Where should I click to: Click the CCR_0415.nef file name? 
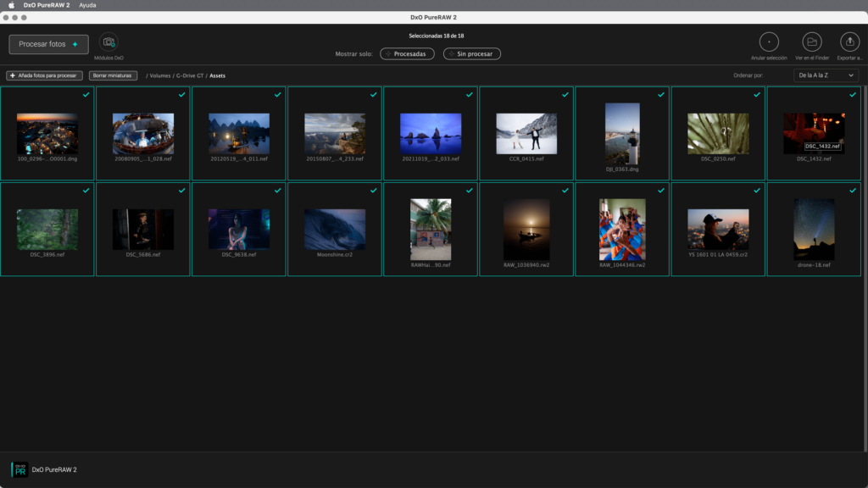pyautogui.click(x=526, y=158)
